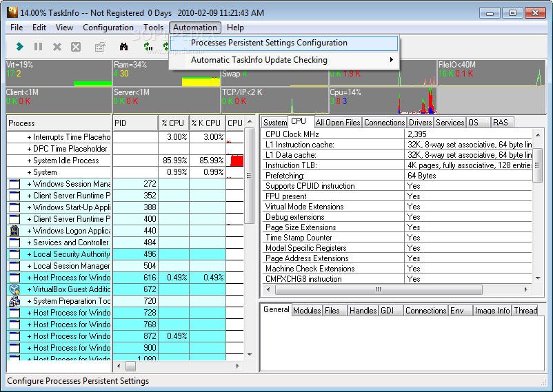Switch to the Files tab
The image size is (553, 392).
coord(335,311)
